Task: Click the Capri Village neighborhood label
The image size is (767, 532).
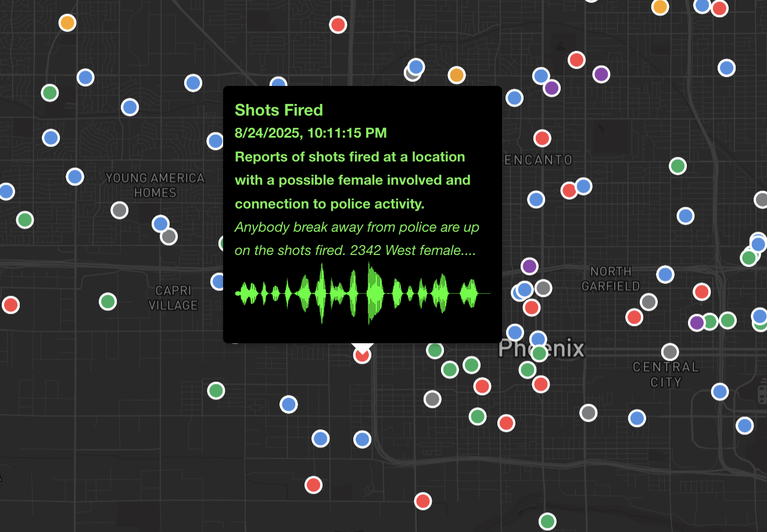Action: point(173,297)
